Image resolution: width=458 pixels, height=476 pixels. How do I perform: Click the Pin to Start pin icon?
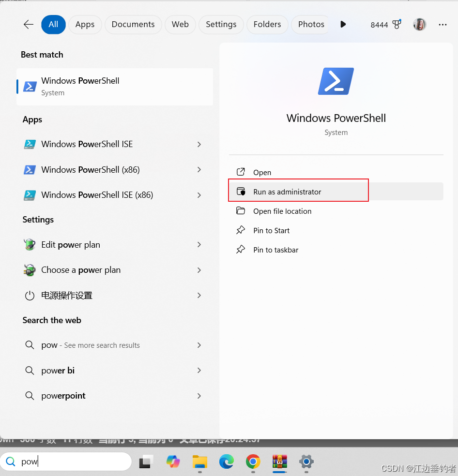coord(241,230)
